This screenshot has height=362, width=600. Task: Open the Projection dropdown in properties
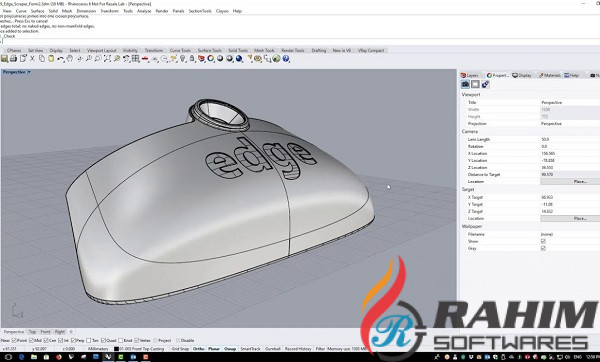point(570,124)
